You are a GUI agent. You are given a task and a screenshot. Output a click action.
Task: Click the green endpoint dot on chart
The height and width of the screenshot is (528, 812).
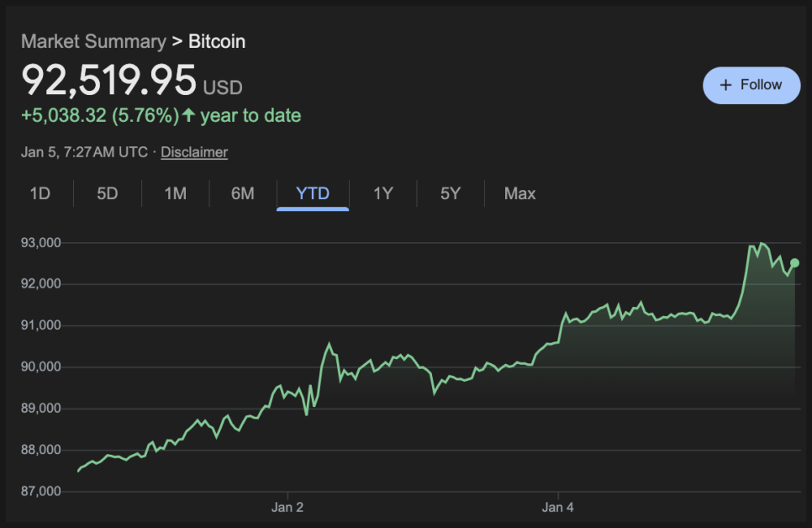(794, 263)
